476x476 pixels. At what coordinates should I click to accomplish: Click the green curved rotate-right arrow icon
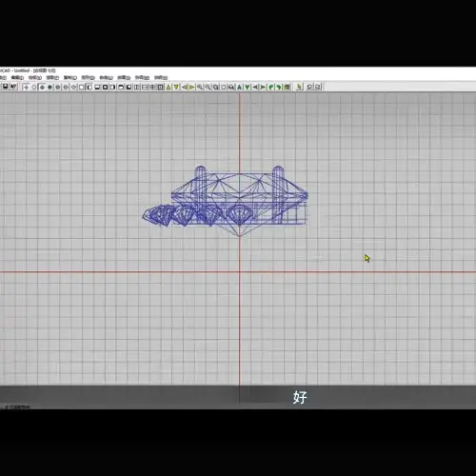pos(279,87)
